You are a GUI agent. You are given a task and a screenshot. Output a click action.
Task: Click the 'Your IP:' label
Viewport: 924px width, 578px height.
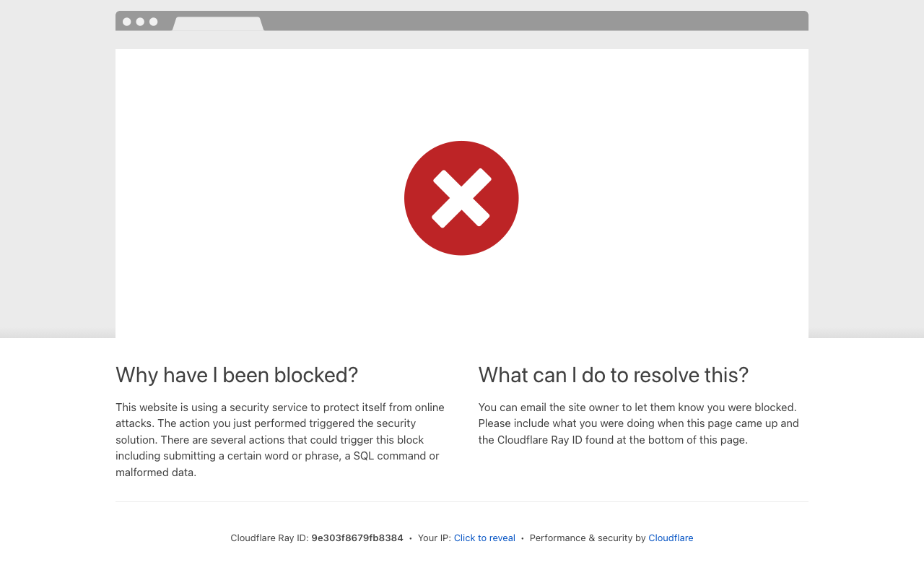(x=434, y=538)
